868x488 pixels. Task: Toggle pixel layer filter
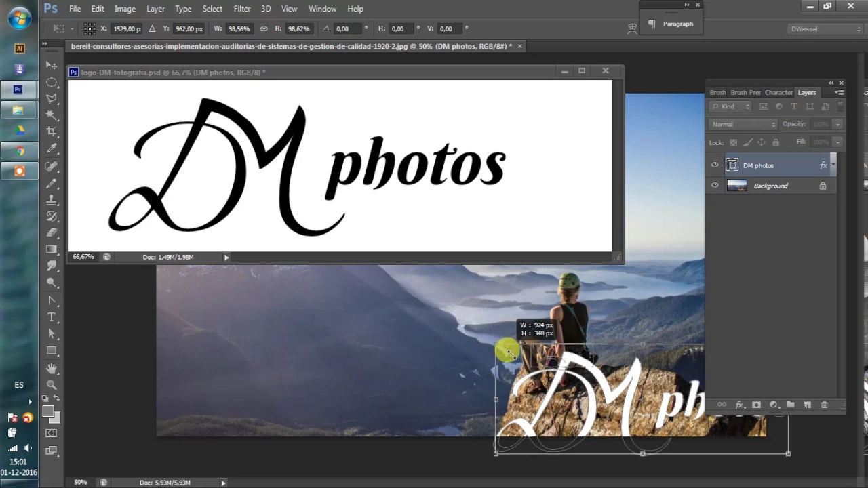coord(764,106)
